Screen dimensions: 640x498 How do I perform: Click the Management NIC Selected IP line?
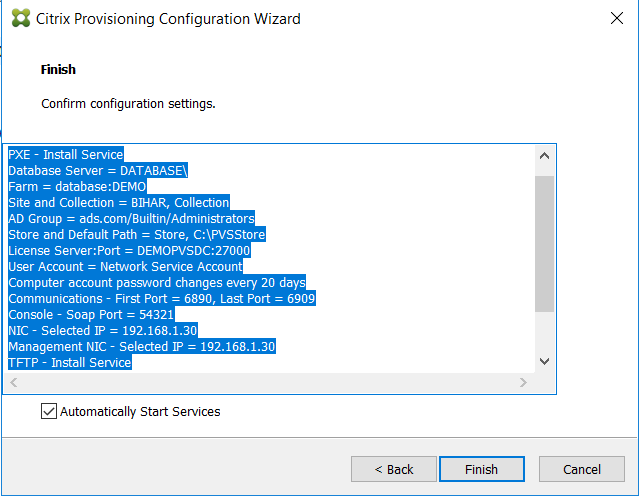tap(142, 347)
